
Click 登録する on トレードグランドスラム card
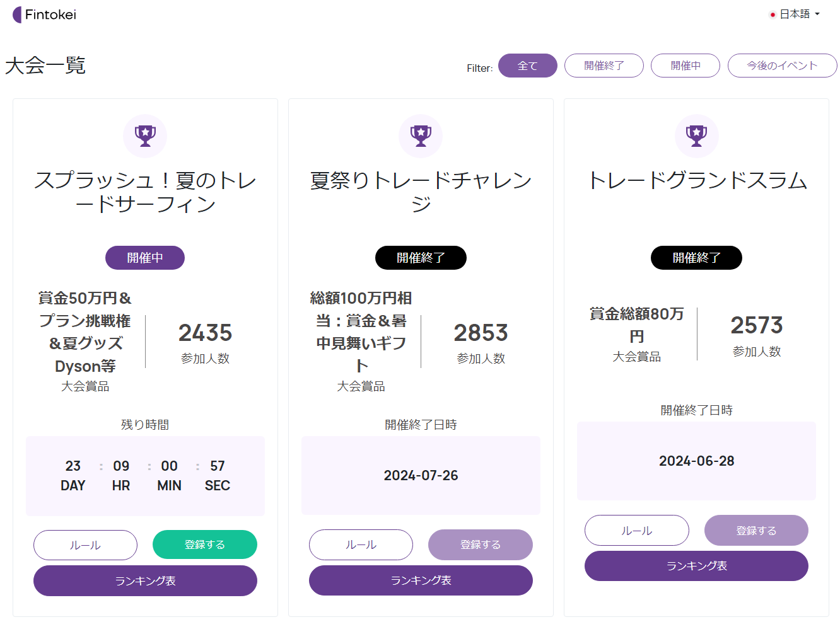(756, 531)
